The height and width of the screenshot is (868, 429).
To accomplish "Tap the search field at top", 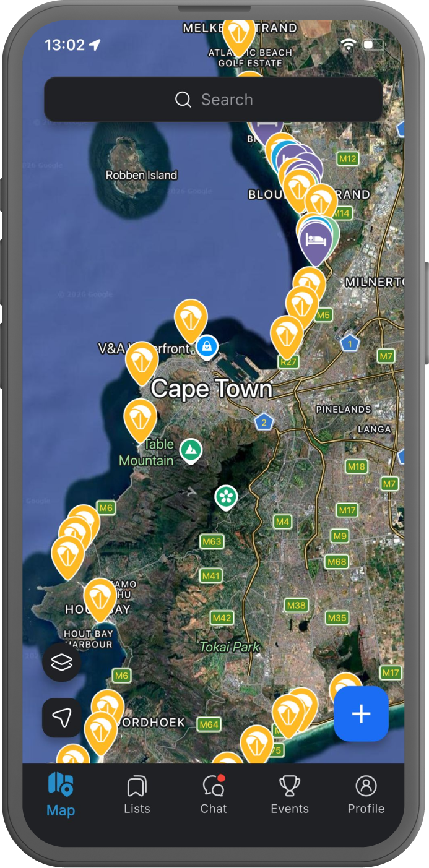I will [x=214, y=100].
